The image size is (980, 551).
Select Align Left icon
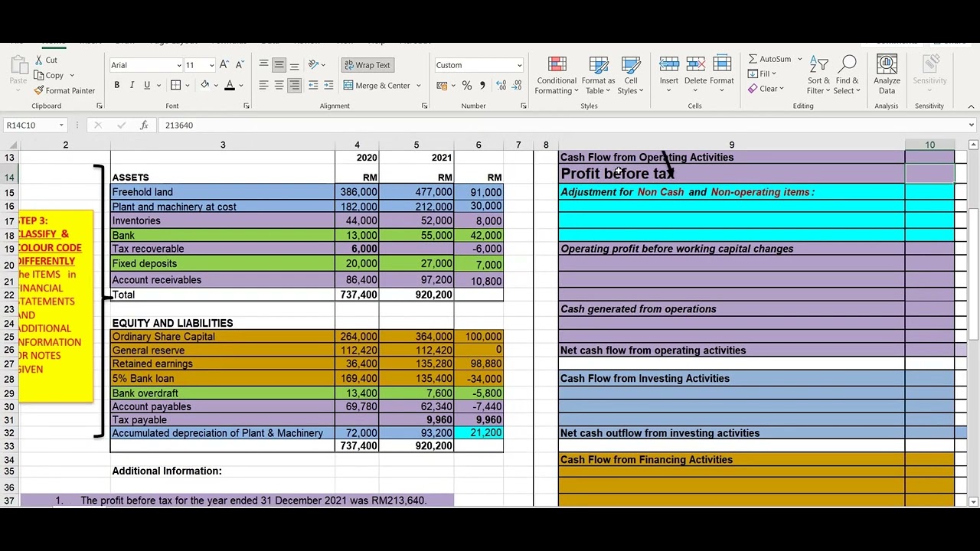(x=263, y=86)
